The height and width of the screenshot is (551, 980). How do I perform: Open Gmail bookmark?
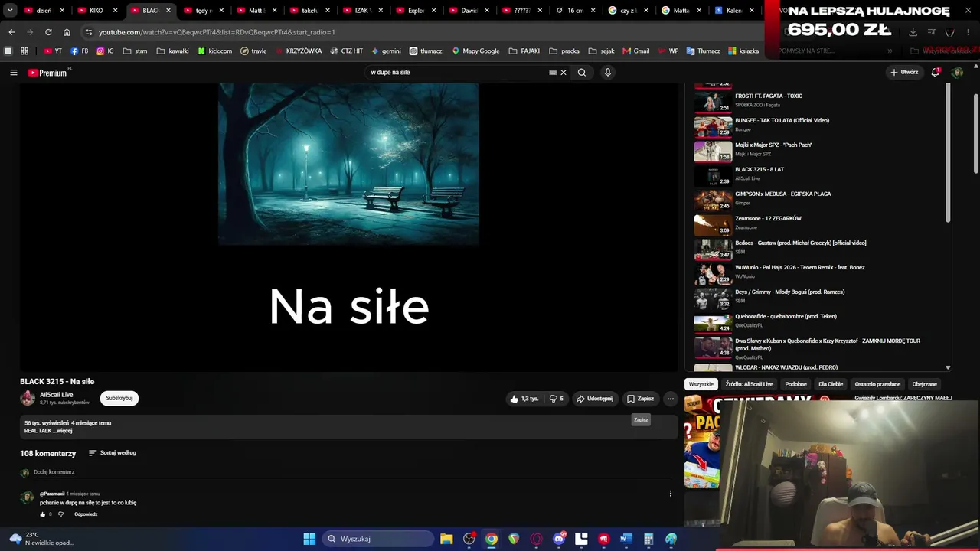tap(636, 51)
